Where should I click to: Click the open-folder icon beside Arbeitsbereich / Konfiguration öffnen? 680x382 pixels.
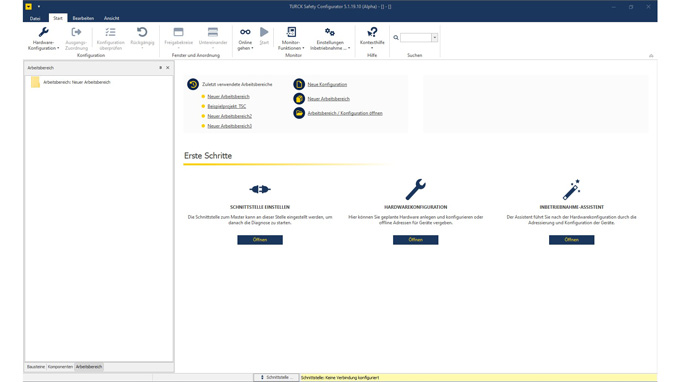click(299, 113)
